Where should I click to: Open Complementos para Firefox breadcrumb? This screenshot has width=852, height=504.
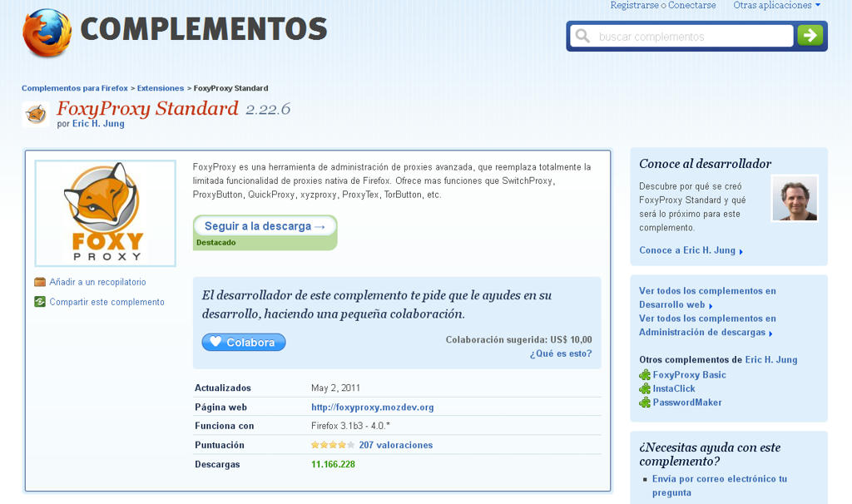tap(74, 88)
